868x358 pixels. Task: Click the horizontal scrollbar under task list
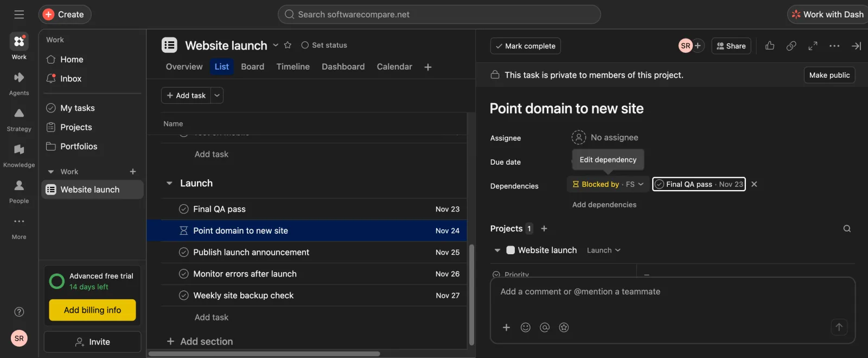264,354
